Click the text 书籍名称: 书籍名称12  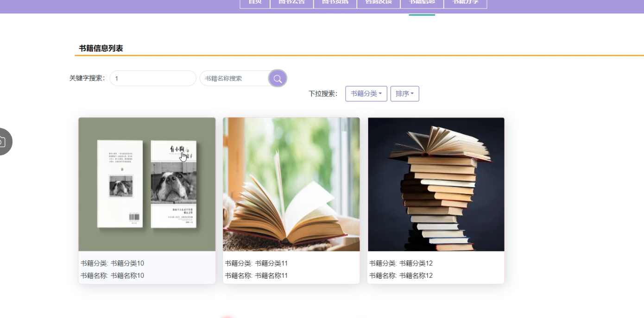401,275
